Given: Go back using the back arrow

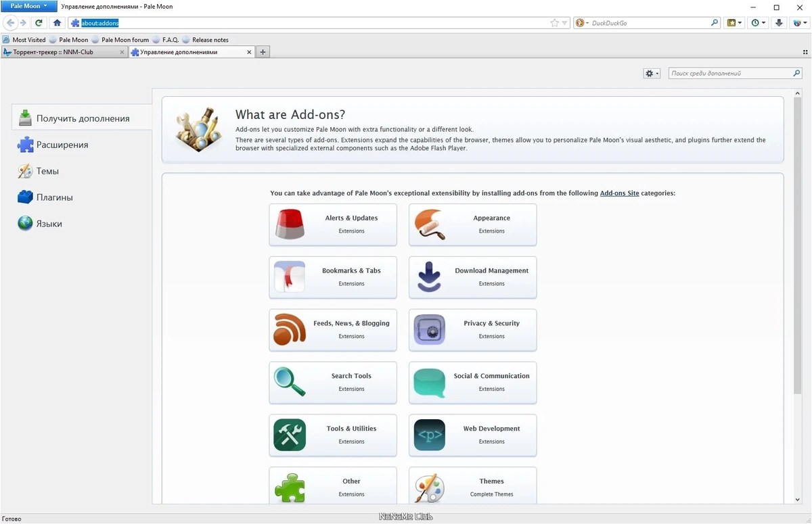Looking at the screenshot, I should pyautogui.click(x=10, y=22).
